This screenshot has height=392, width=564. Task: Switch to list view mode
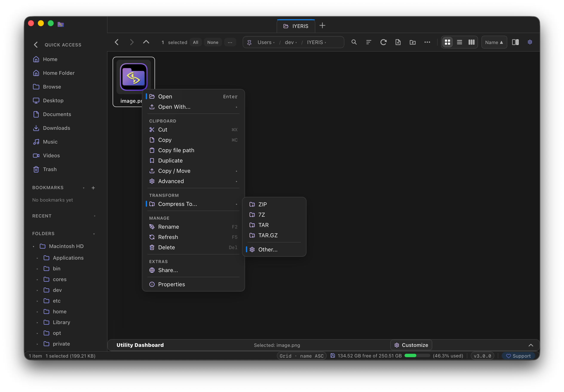point(459,42)
